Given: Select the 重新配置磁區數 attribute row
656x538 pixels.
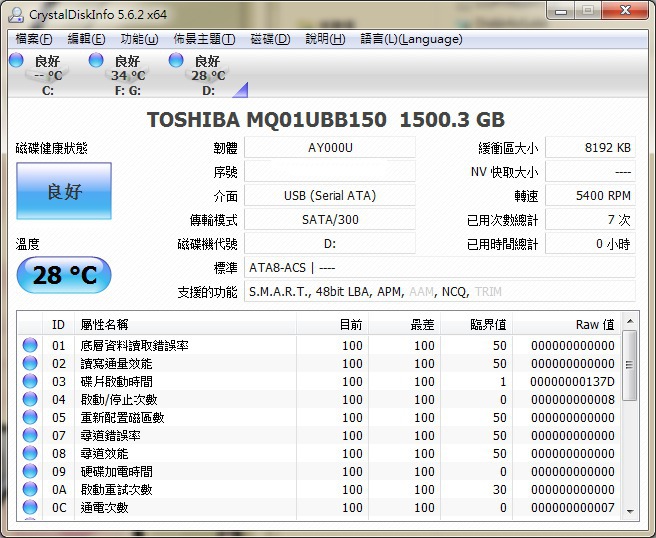Looking at the screenshot, I should pyautogui.click(x=319, y=418).
